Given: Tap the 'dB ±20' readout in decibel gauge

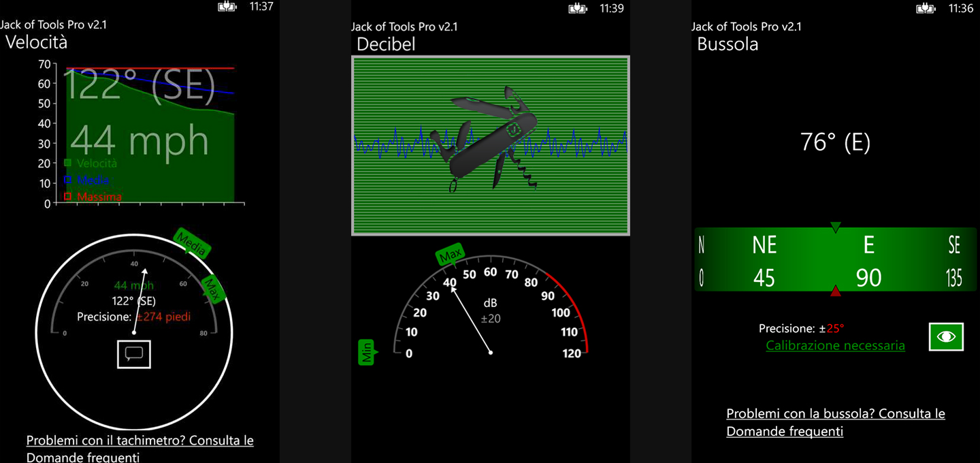Looking at the screenshot, I should pyautogui.click(x=491, y=310).
